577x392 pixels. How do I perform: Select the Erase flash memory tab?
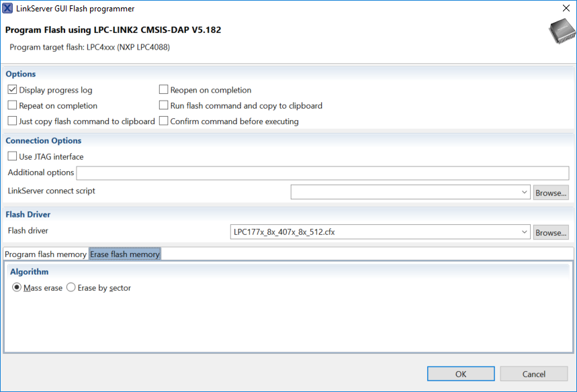coord(125,254)
